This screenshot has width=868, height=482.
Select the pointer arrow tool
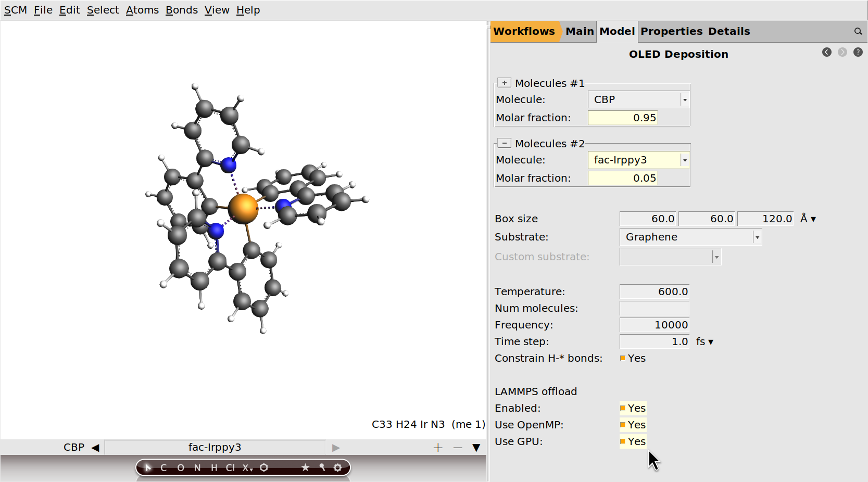pos(148,467)
